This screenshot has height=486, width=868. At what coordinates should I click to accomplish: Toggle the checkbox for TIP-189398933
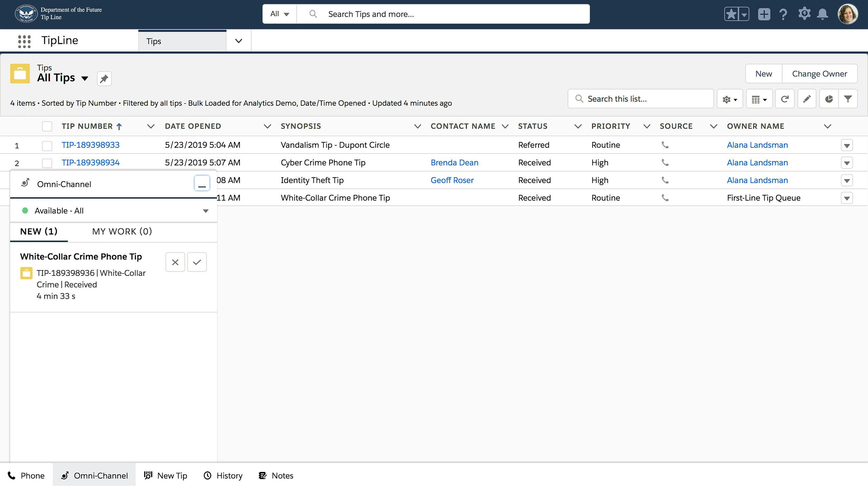pos(47,145)
